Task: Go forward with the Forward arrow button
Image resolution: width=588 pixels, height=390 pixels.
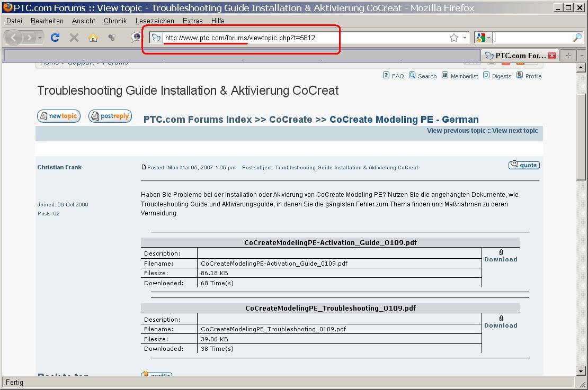Action: pyautogui.click(x=29, y=38)
